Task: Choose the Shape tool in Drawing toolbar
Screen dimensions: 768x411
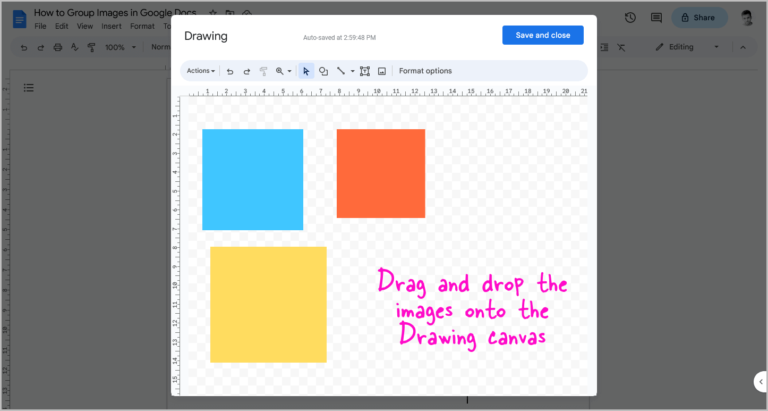Action: (x=323, y=71)
